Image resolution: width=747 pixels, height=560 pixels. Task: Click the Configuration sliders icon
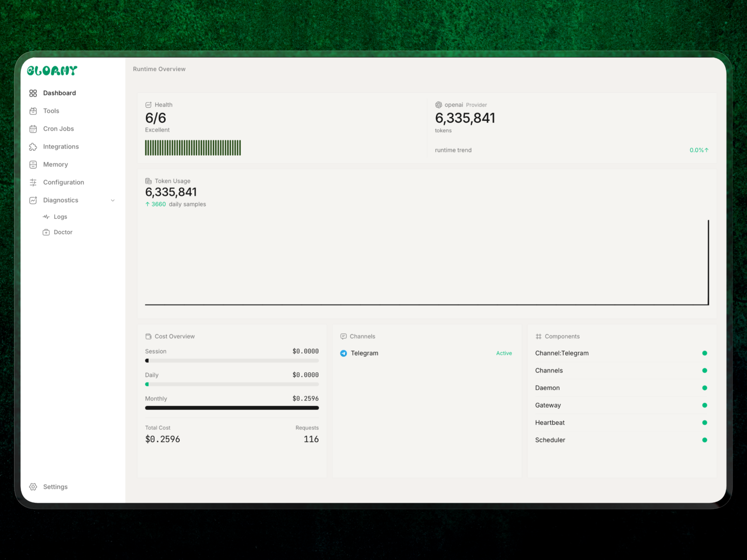coord(33,183)
